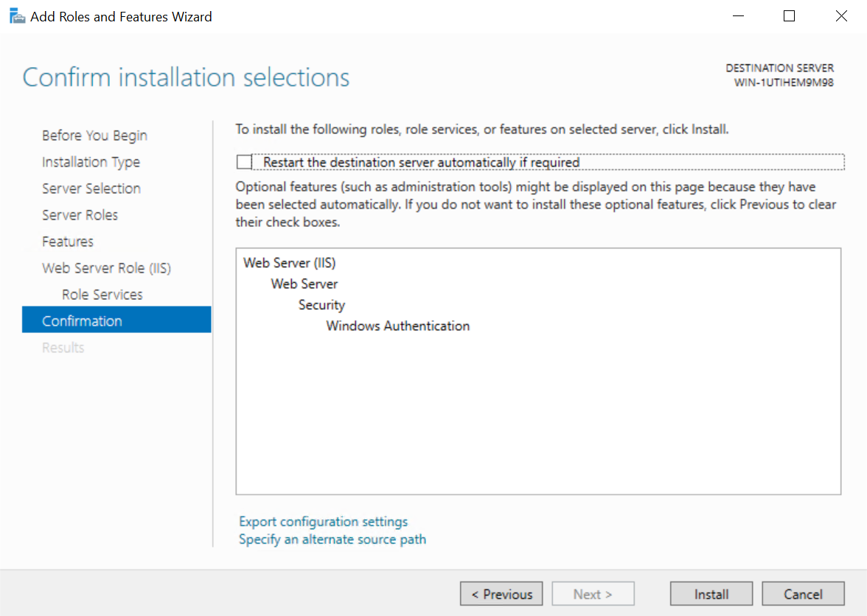
Task: Close the Add Roles and Features Wizard
Action: pyautogui.click(x=841, y=16)
